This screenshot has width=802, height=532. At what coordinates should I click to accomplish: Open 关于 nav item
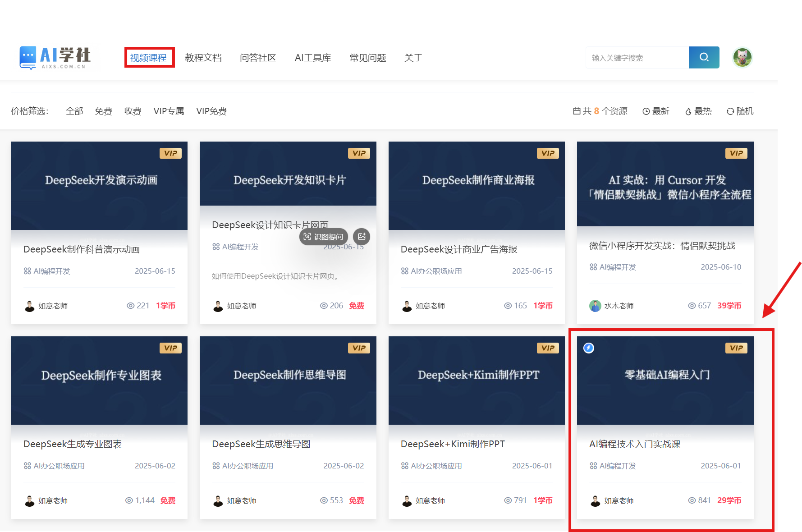pos(413,58)
